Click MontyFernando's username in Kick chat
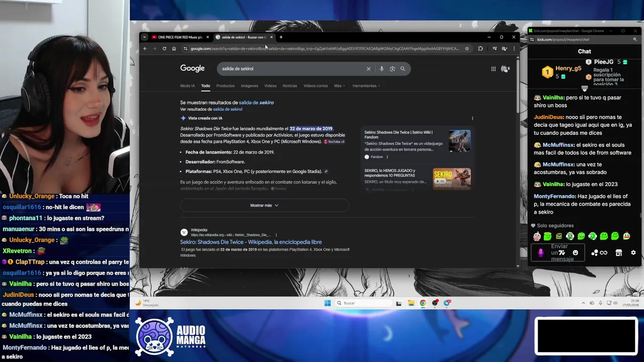The width and height of the screenshot is (644, 362). [x=554, y=197]
